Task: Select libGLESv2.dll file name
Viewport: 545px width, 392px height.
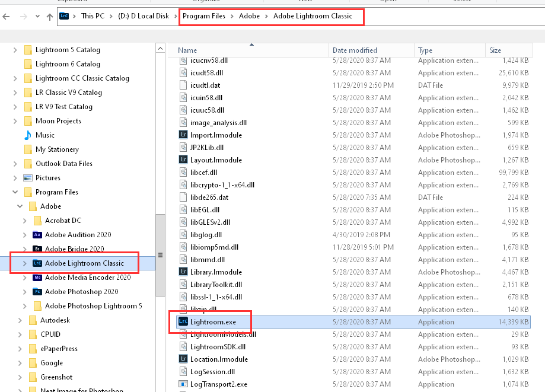Action: tap(210, 222)
